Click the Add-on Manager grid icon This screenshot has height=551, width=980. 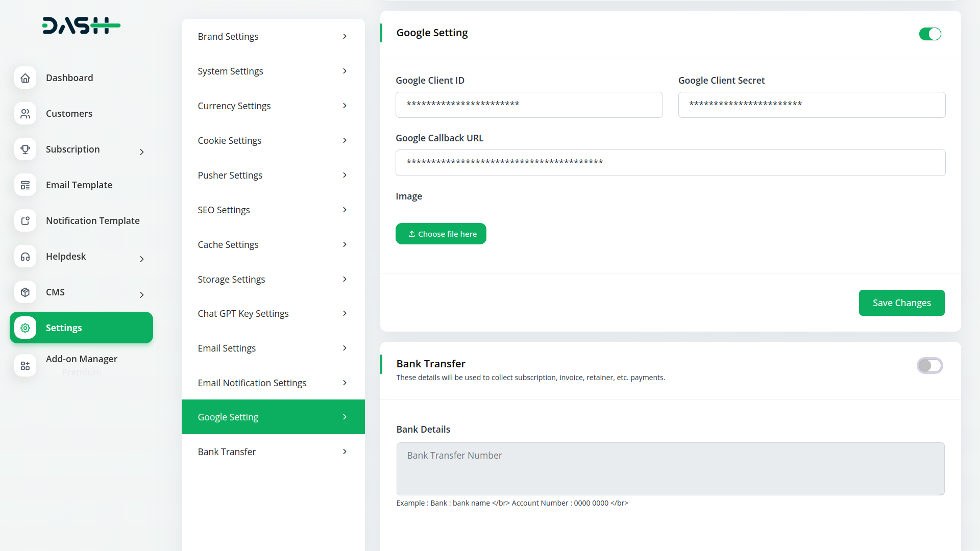25,366
